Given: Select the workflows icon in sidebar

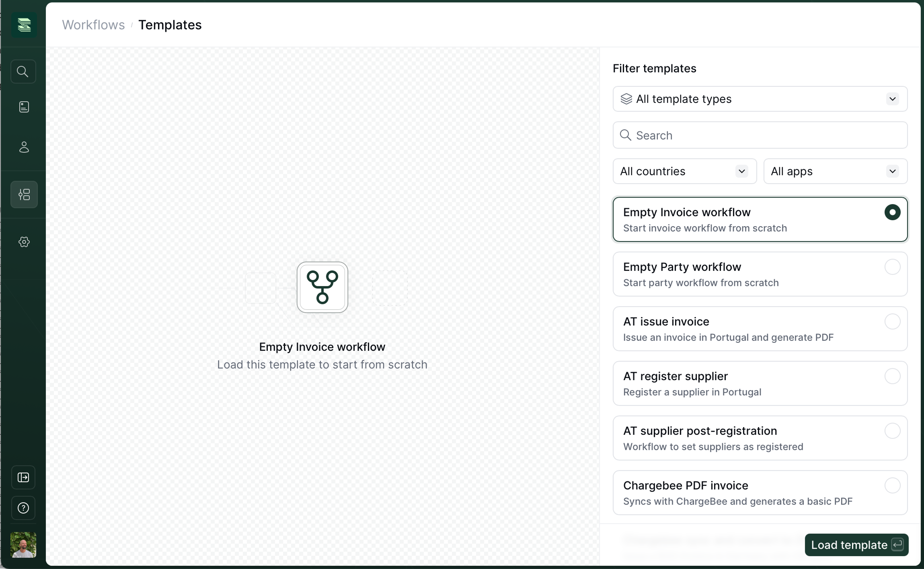Looking at the screenshot, I should point(23,194).
